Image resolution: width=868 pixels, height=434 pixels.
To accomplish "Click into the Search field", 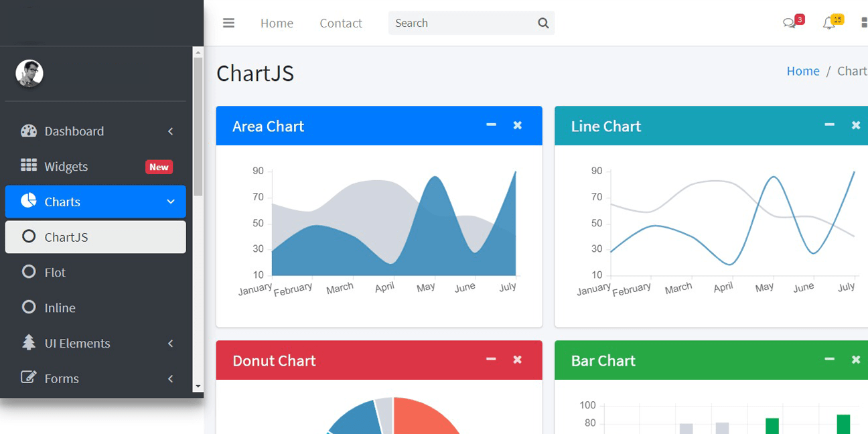I will [x=462, y=23].
